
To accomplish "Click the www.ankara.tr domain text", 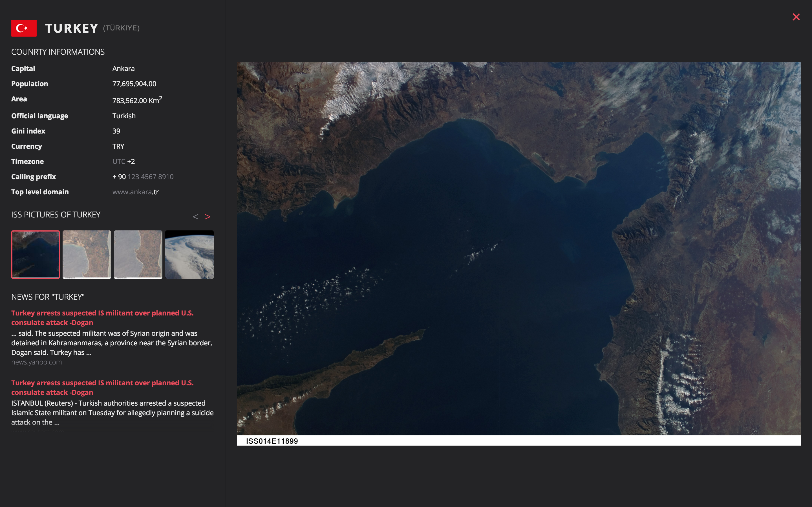I will pos(136,192).
